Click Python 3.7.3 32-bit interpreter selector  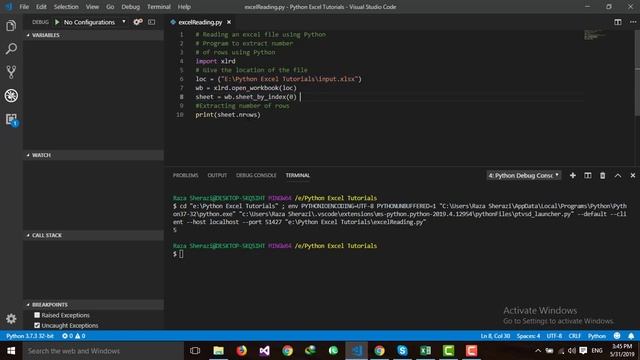30,336
